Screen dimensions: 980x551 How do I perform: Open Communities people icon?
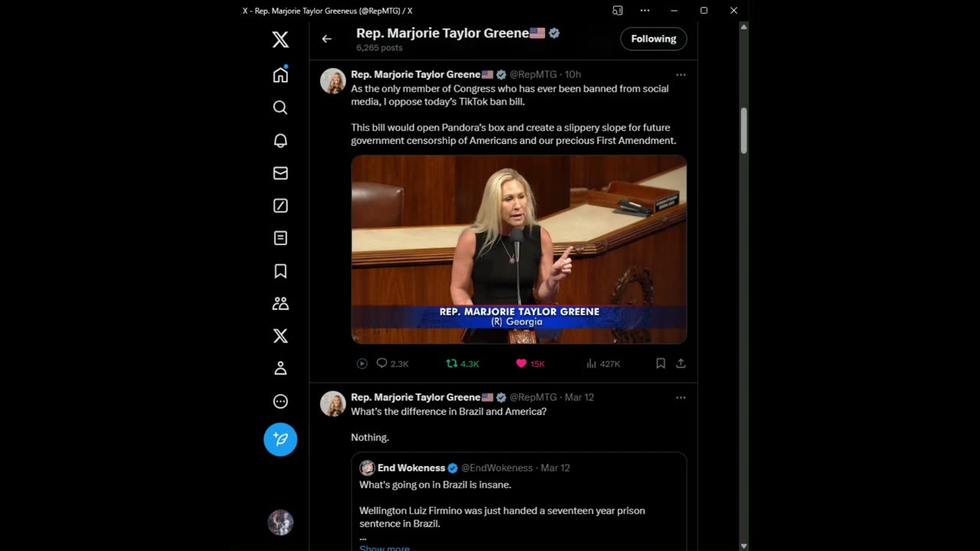pos(280,304)
